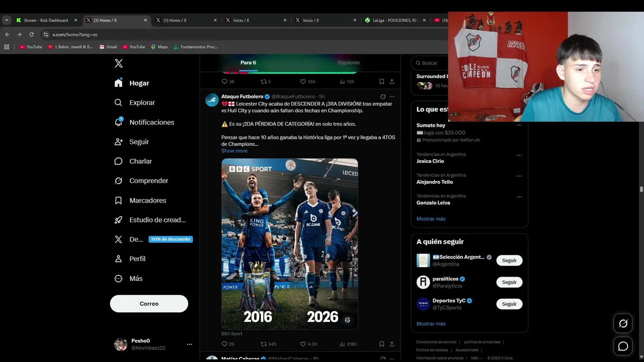Share the Leicester City post
Screen dimensions: 644x362
click(x=392, y=344)
